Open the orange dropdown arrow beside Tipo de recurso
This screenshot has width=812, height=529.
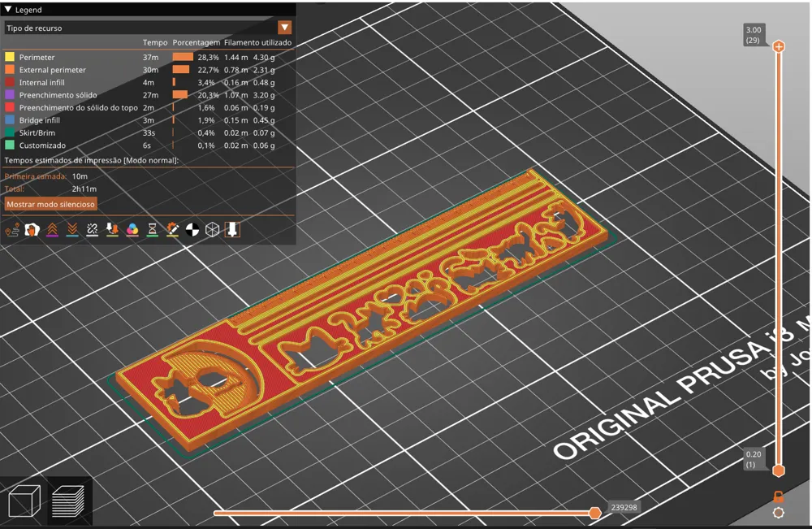[x=284, y=28]
